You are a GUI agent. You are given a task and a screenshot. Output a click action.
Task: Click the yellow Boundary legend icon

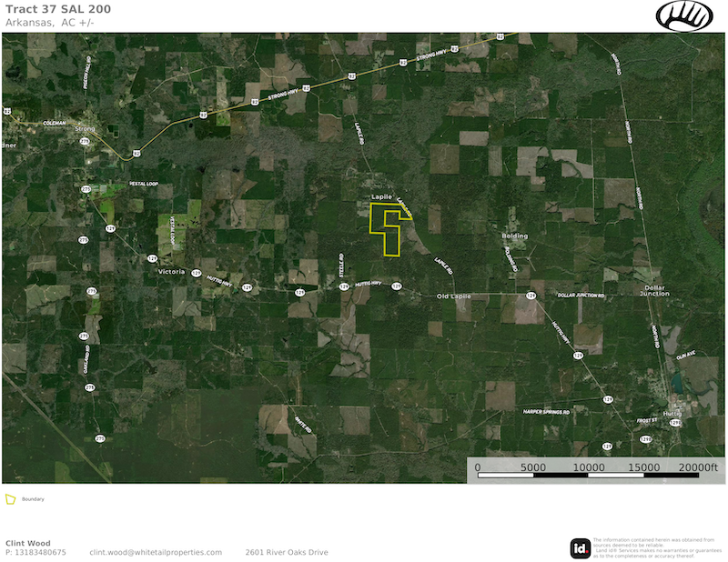10,499
